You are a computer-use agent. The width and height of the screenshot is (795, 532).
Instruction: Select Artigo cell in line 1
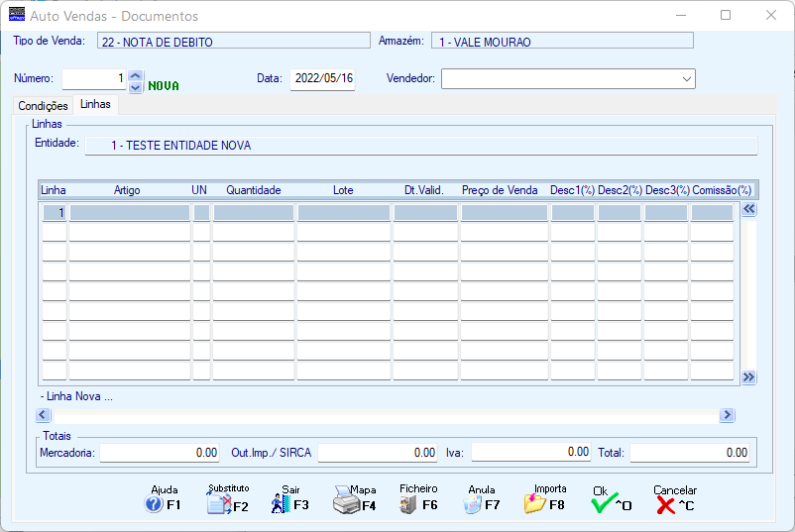point(130,213)
